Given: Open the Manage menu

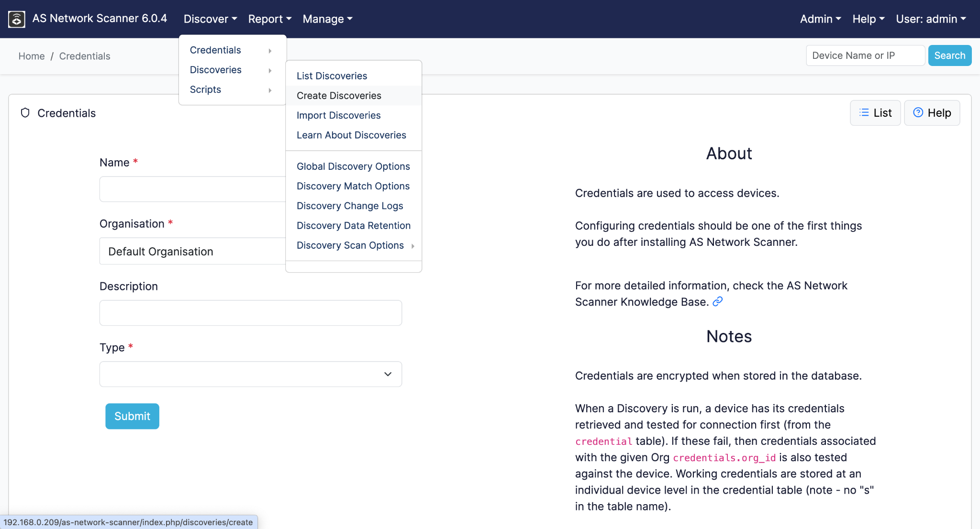Looking at the screenshot, I should click(x=328, y=19).
